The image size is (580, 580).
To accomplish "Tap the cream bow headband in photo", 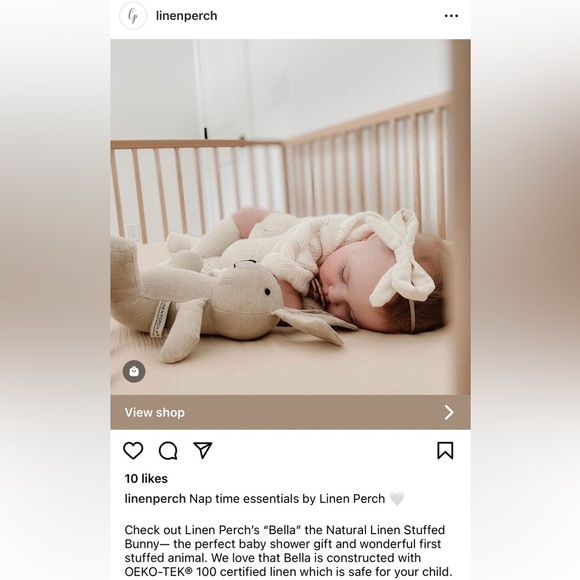I will click(x=402, y=258).
